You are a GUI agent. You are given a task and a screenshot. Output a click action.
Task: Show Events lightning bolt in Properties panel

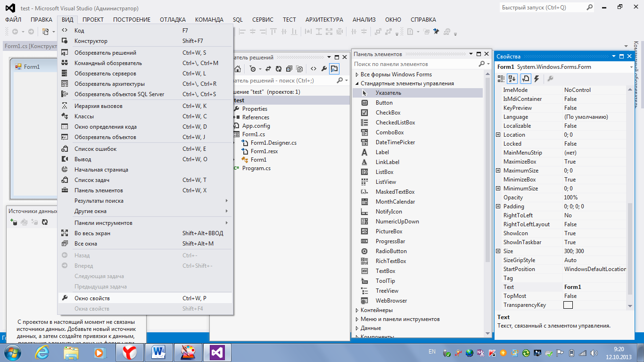coord(537,79)
